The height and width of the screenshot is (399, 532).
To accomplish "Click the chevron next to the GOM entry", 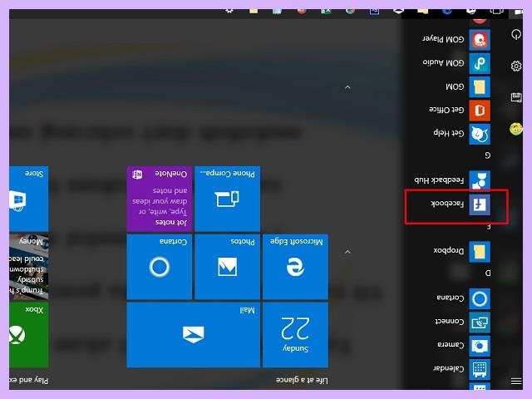I will pos(347,87).
